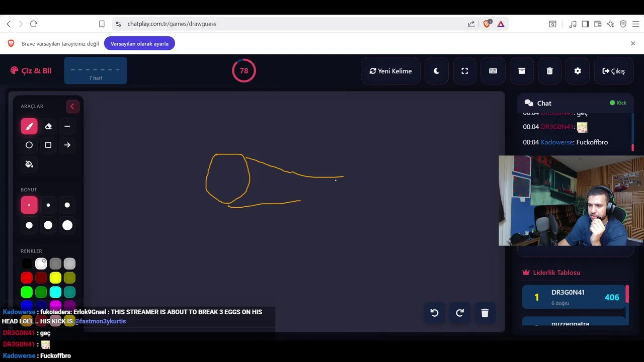Pick the white color swatch
The image size is (644, 362).
[x=41, y=263]
